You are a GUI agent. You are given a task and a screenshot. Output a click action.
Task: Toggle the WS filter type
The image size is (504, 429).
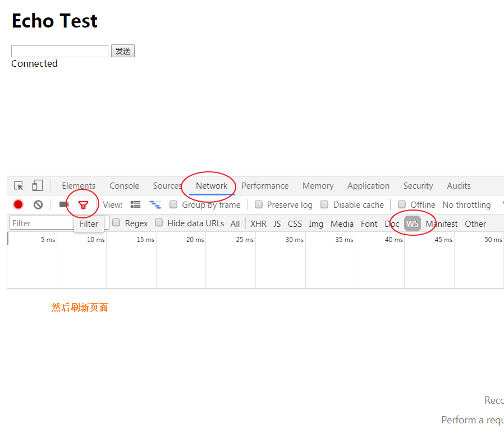(x=413, y=224)
